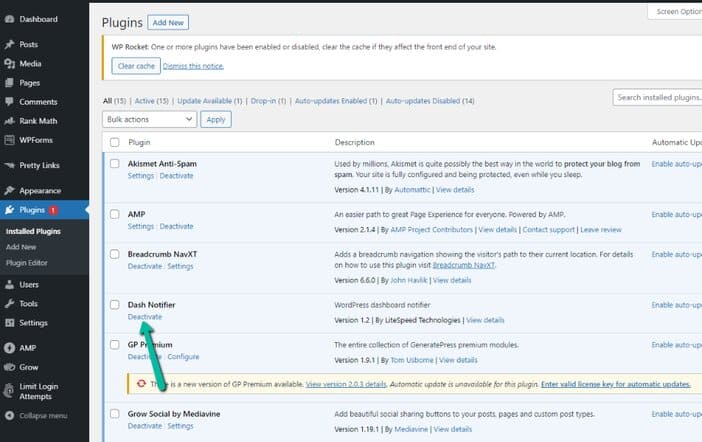Screen dimensions: 702x442
Task: Open Automattic author link
Action: (x=412, y=190)
